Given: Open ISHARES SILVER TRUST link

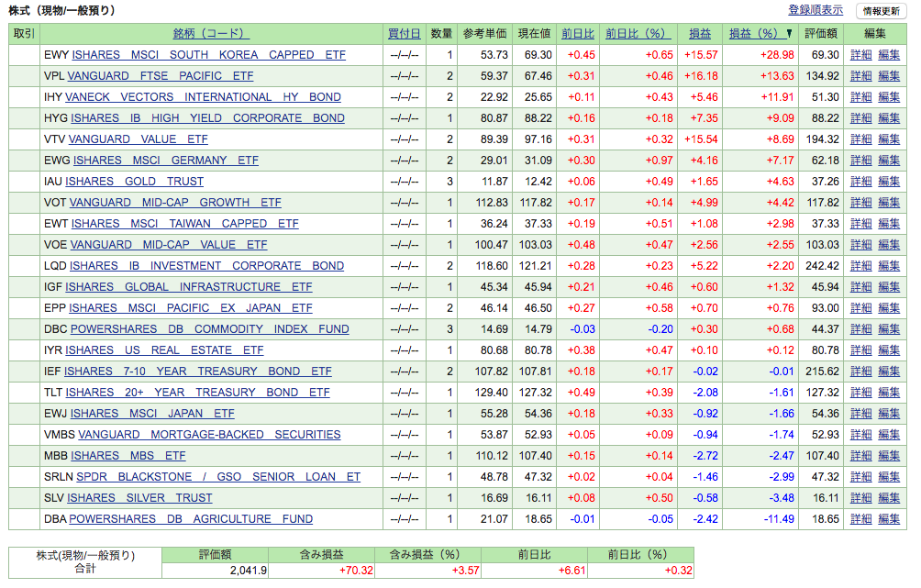Looking at the screenshot, I should coord(139,499).
